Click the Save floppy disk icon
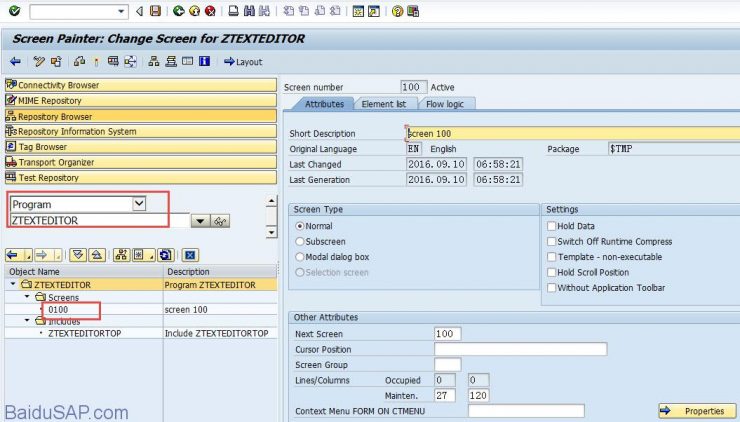The height and width of the screenshot is (422, 740). [155, 10]
